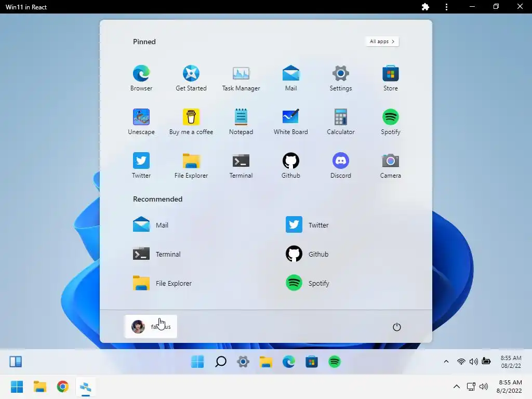This screenshot has width=532, height=399.
Task: Open the Browser app in Pinned
Action: (141, 78)
